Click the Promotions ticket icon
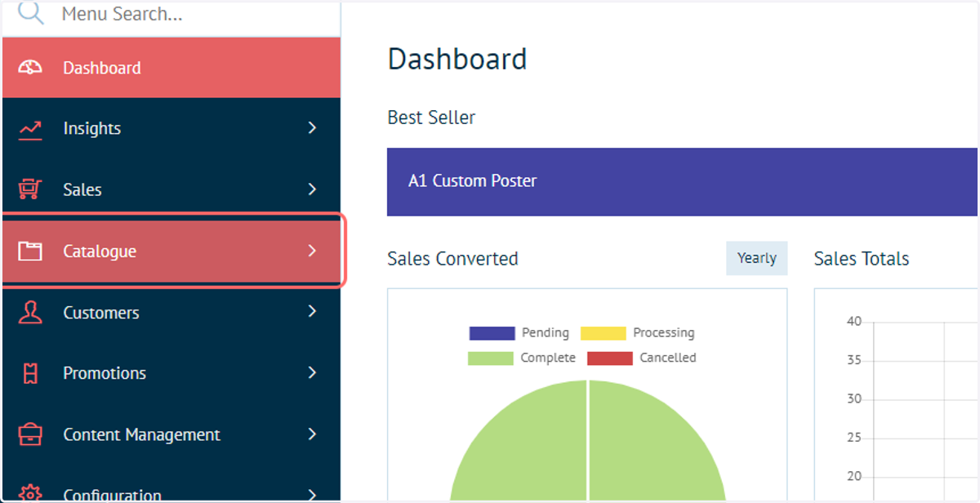The width and height of the screenshot is (980, 503). click(30, 373)
